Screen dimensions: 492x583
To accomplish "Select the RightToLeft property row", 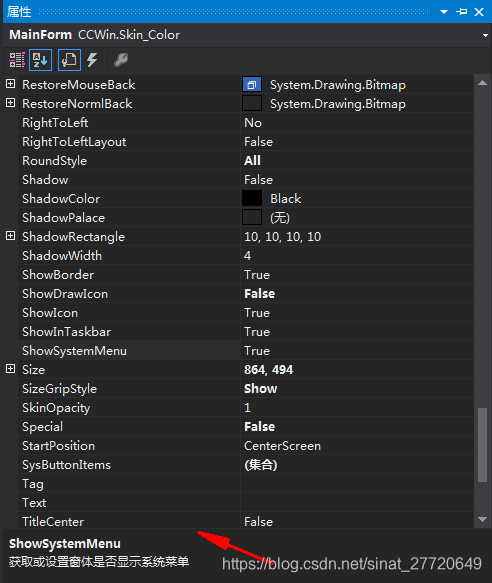I will click(246, 123).
